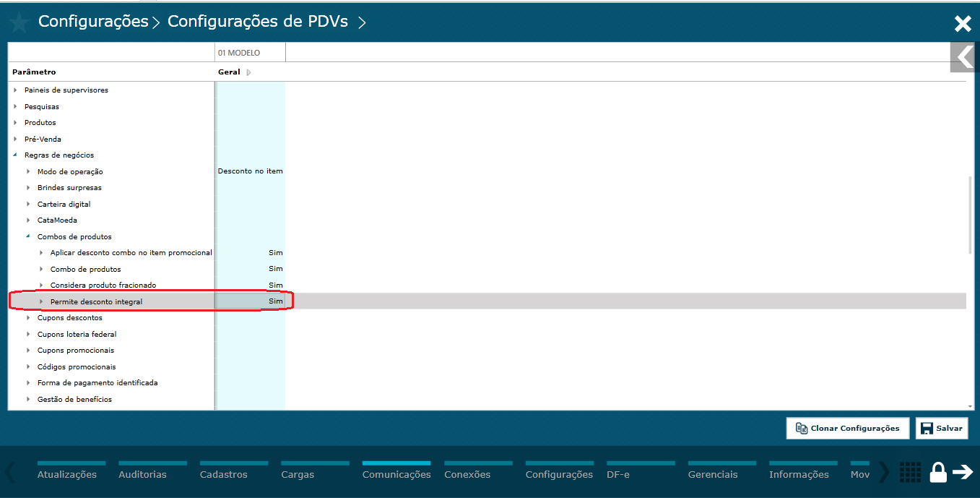Image resolution: width=980 pixels, height=498 pixels.
Task: Click Sim value for Aplicar desconto combo
Action: [275, 253]
